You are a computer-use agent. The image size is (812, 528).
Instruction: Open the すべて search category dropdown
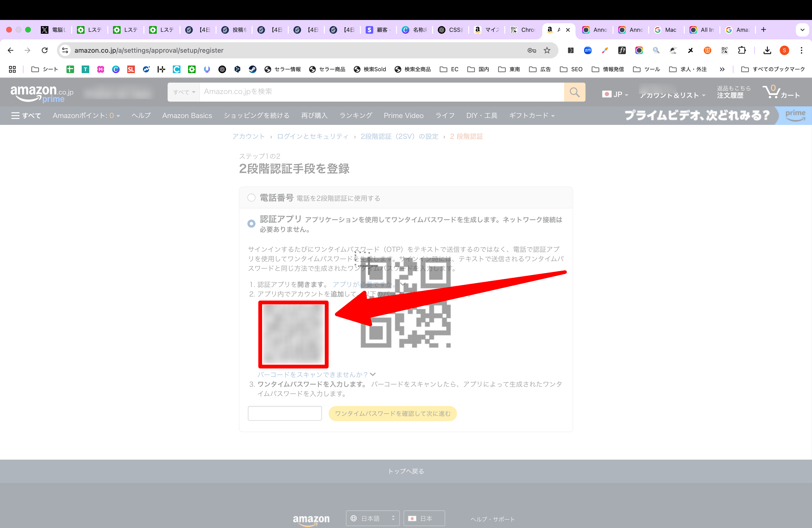tap(184, 92)
